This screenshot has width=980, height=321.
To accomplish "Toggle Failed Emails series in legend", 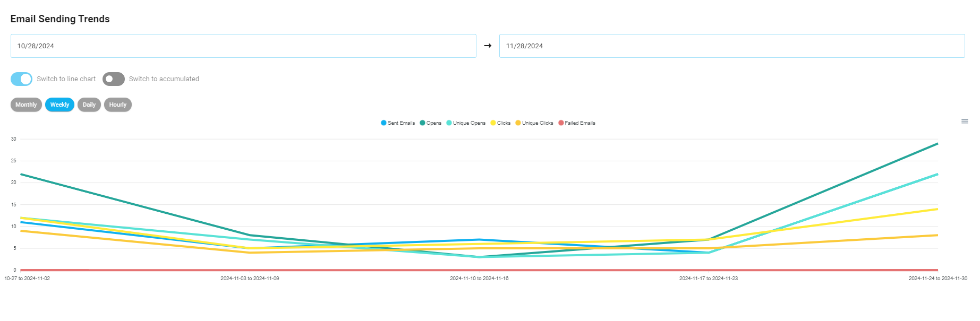I will coord(577,123).
